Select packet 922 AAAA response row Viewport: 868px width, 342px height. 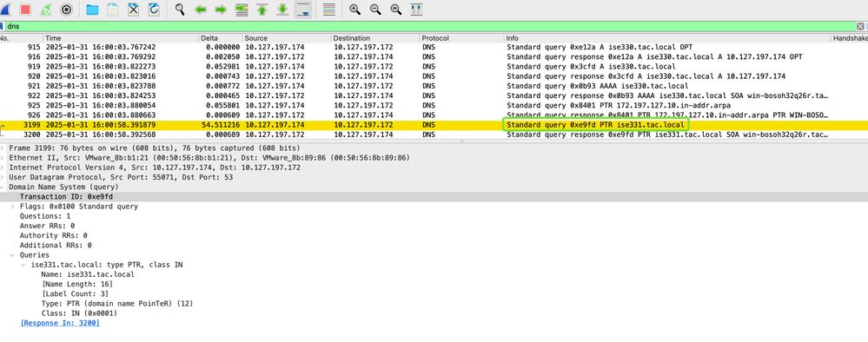tap(434, 95)
